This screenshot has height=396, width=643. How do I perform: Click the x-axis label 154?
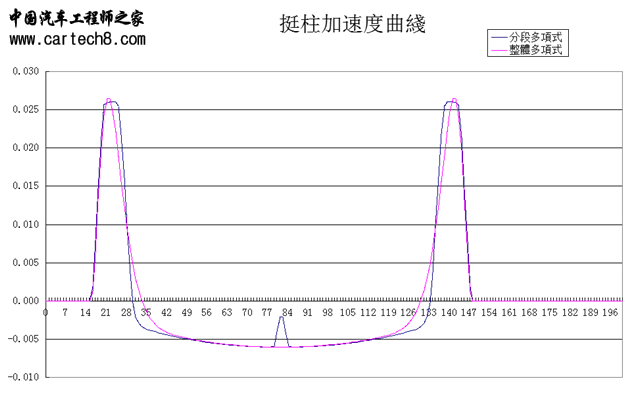(x=489, y=313)
